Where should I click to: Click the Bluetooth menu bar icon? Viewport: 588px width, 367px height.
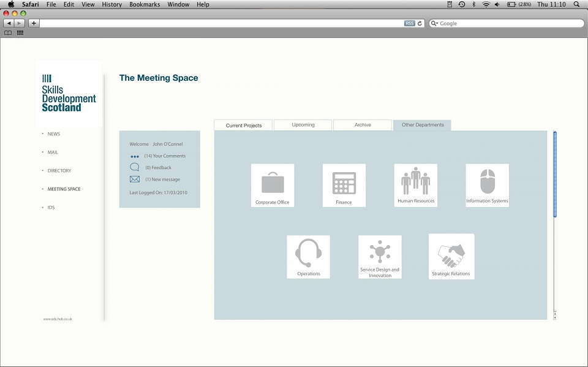(x=473, y=4)
